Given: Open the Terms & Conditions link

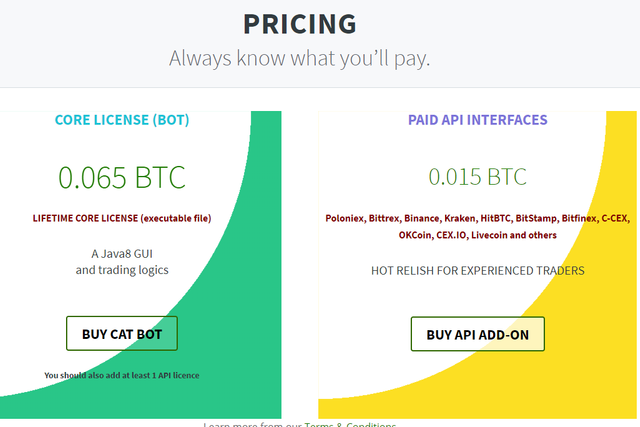Looking at the screenshot, I should [x=350, y=424].
